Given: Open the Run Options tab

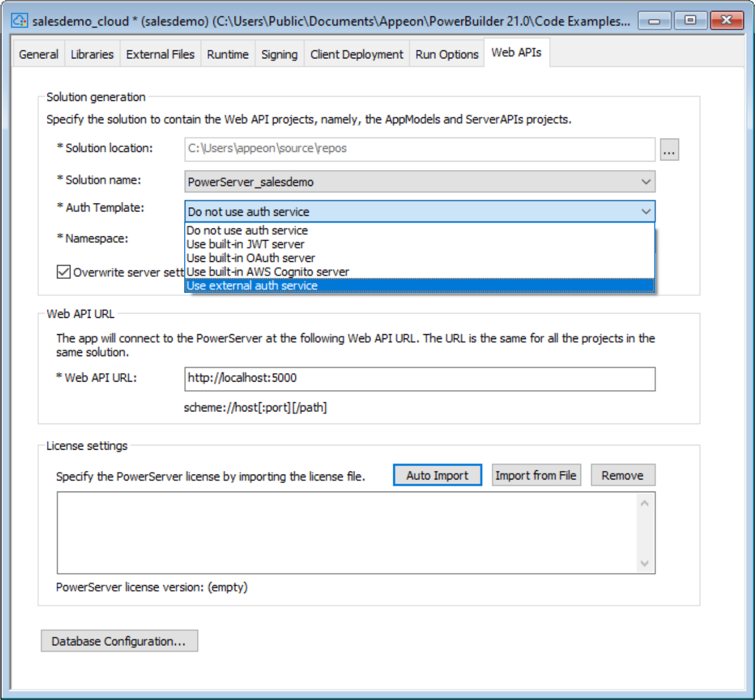Looking at the screenshot, I should point(447,55).
